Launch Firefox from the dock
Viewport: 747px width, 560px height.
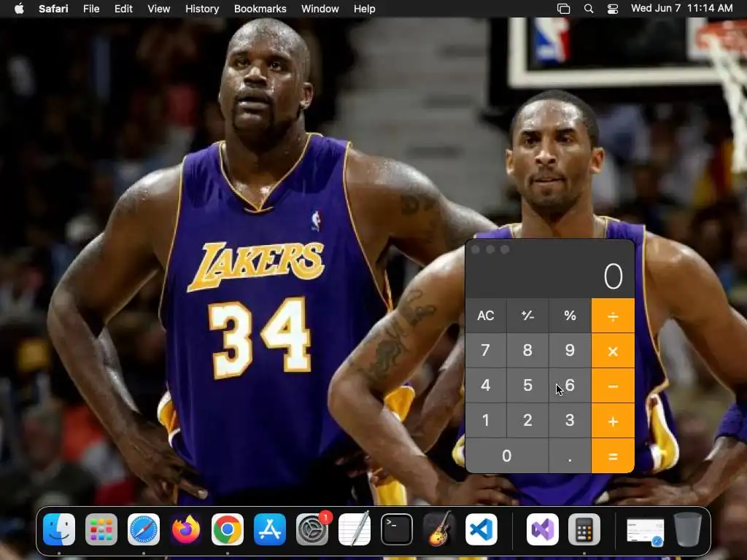pyautogui.click(x=185, y=529)
